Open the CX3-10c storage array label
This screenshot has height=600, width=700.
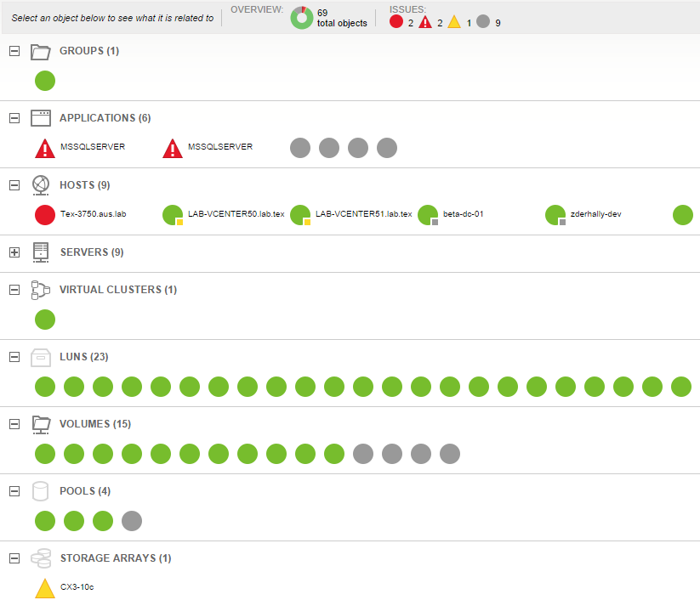coord(77,587)
